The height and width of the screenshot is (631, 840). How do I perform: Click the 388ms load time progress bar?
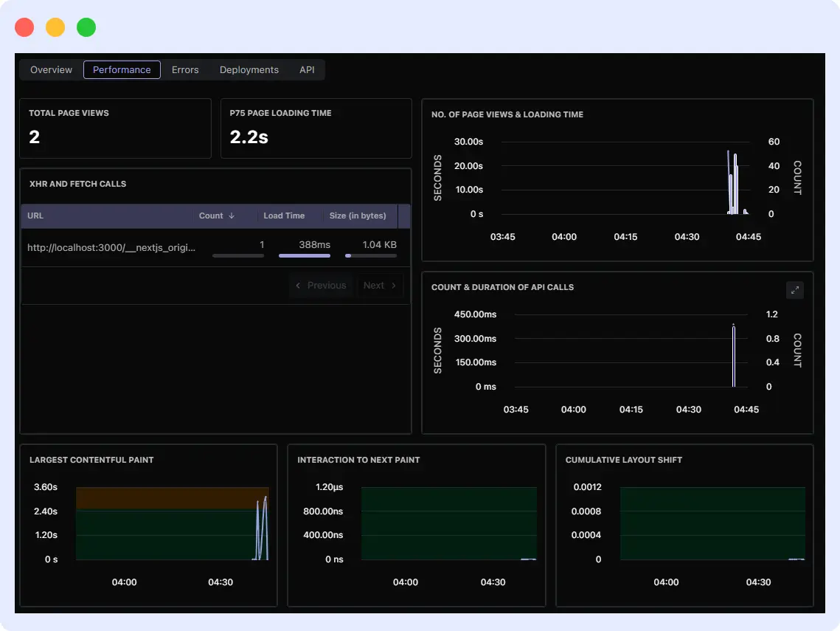[305, 255]
